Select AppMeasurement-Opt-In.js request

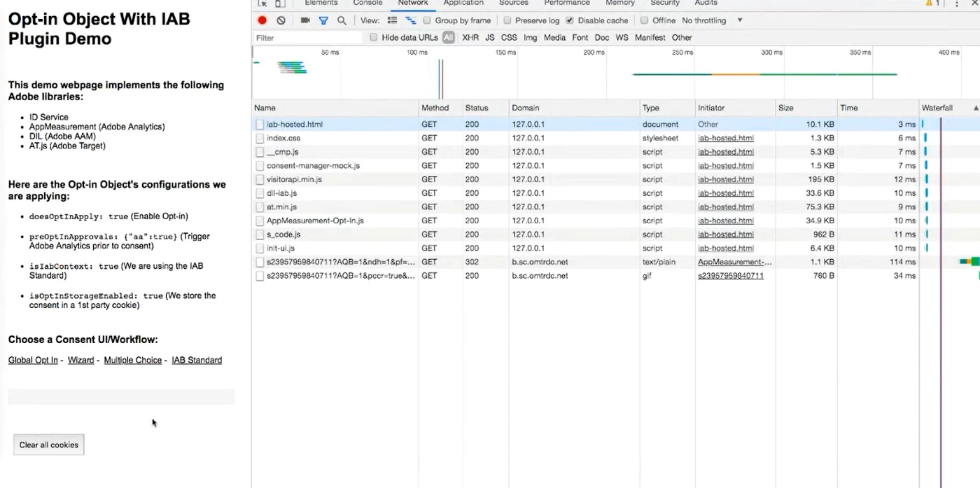coord(615,221)
